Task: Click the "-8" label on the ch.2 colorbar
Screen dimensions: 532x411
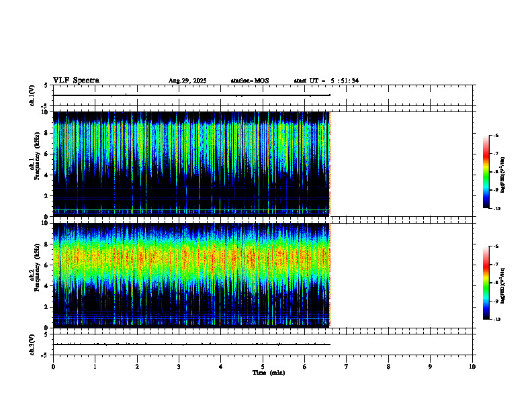Action: [x=496, y=283]
